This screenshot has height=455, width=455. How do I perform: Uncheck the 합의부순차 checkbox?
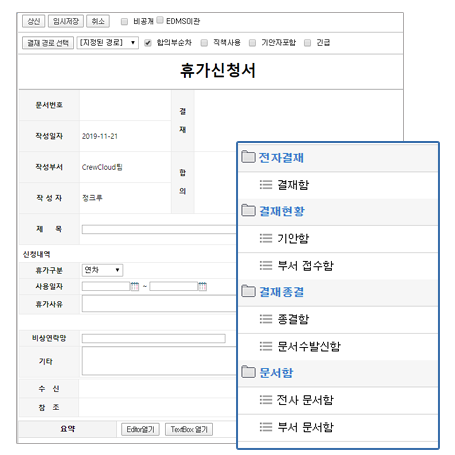point(148,43)
